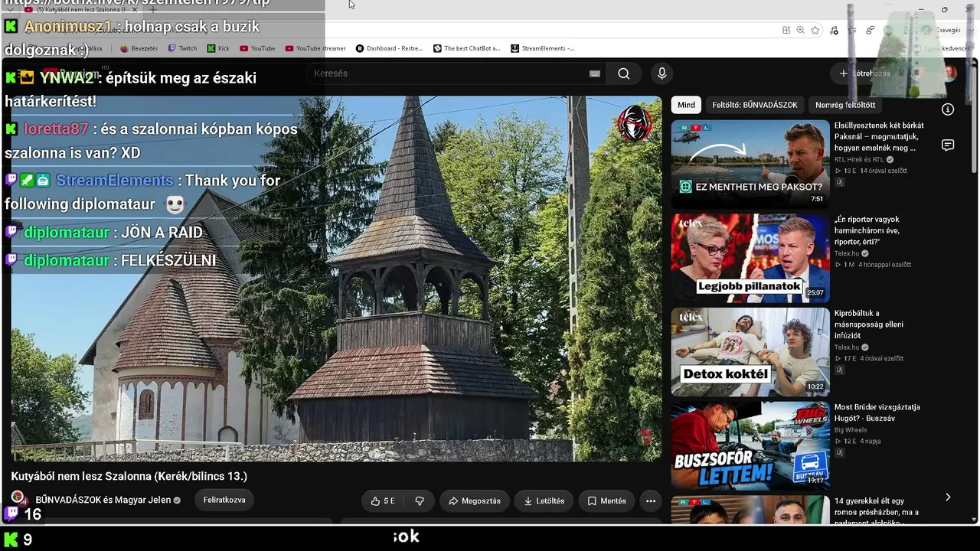The width and height of the screenshot is (980, 551).
Task: Click the BŰNVADÁSZOK channel avatar
Action: (18, 500)
